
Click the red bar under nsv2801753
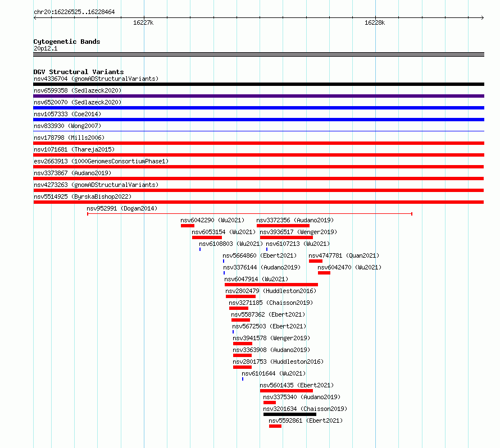coord(242,367)
